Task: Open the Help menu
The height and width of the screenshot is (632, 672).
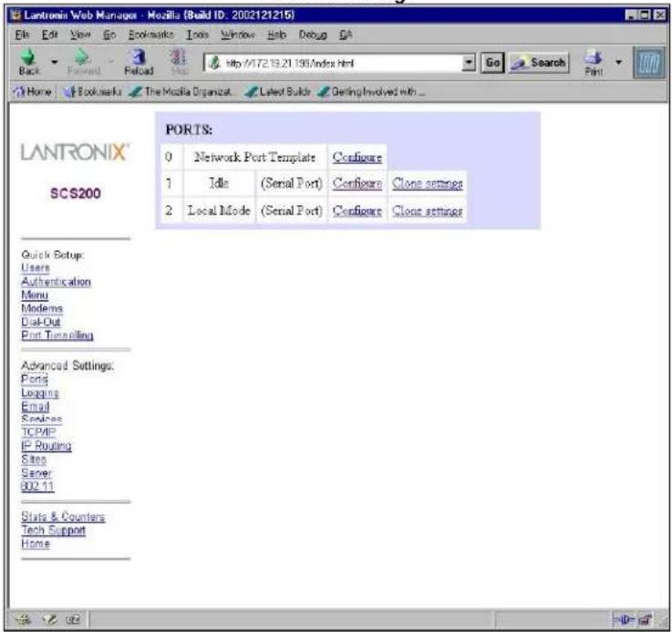Action: pyautogui.click(x=276, y=35)
